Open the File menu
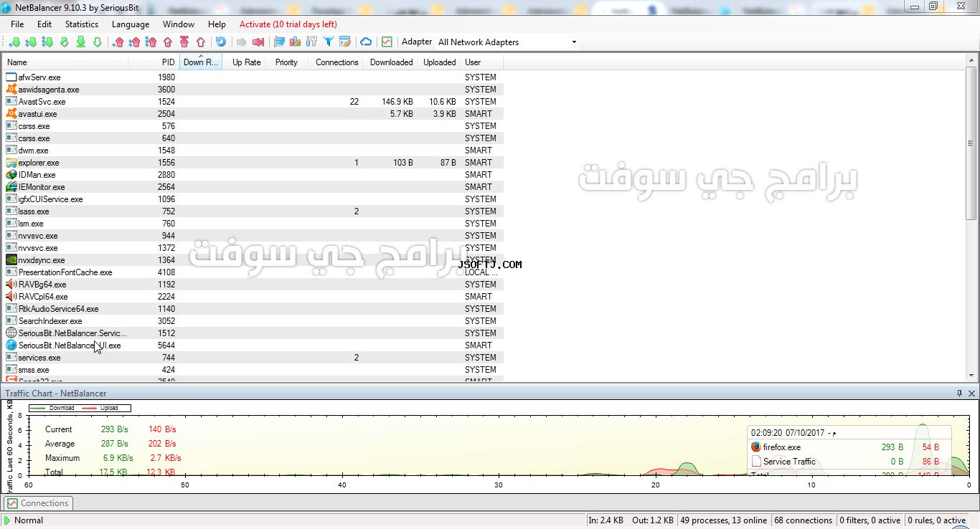 point(17,24)
